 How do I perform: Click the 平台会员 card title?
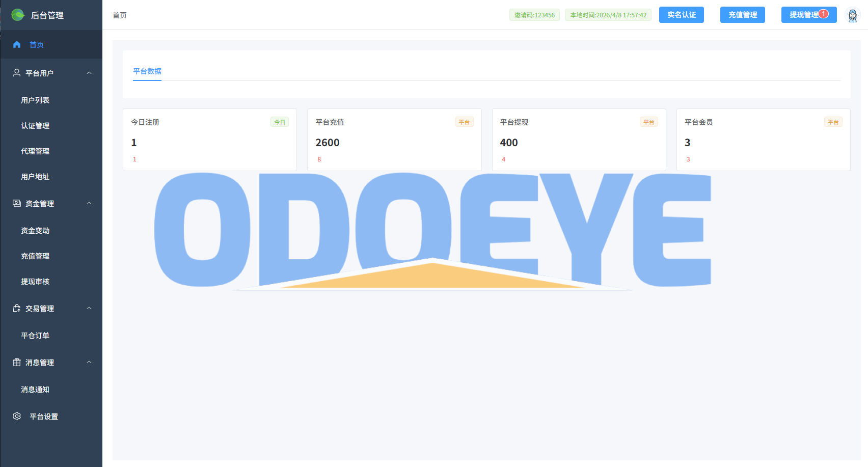click(698, 122)
